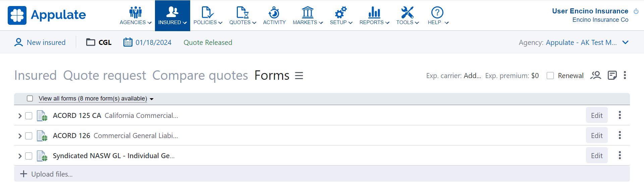Toggle the Renewal checkbox
644x189 pixels.
pos(550,76)
